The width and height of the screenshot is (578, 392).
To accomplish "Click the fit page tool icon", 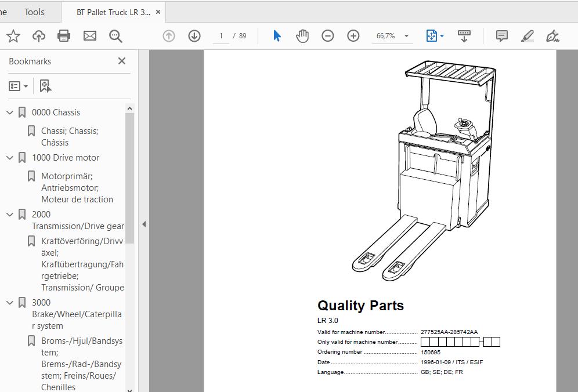I will [x=431, y=36].
